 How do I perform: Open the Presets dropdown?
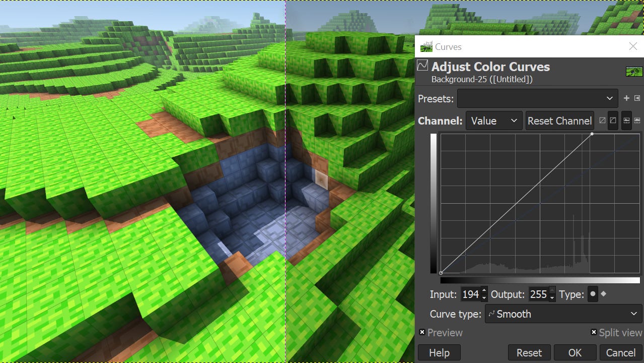537,98
